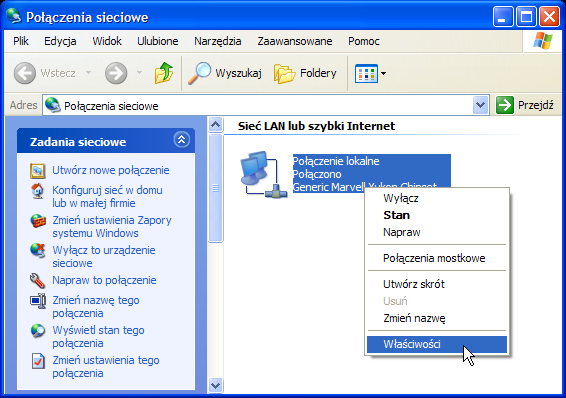
Task: Choose Właściwości in context menu
Action: pos(437,344)
